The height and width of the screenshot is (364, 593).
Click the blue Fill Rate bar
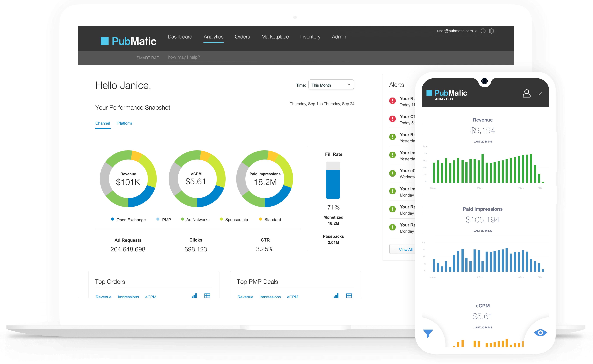[333, 184]
